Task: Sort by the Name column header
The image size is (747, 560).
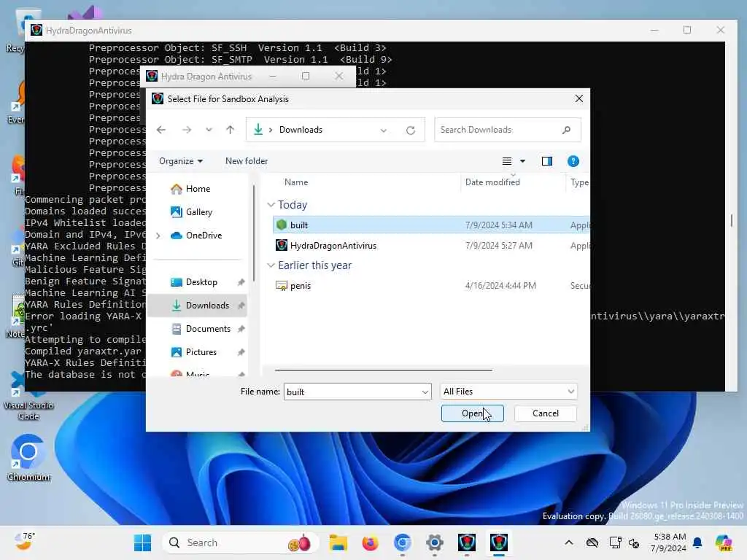Action: [x=296, y=182]
